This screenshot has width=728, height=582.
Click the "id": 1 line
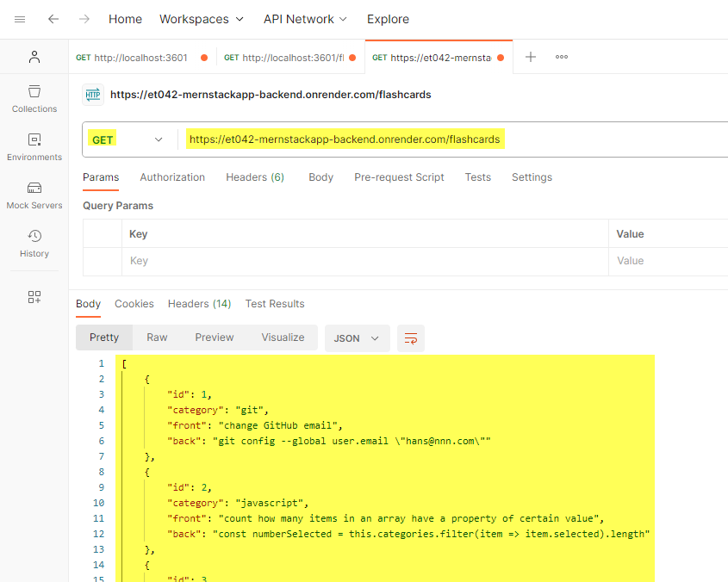190,394
